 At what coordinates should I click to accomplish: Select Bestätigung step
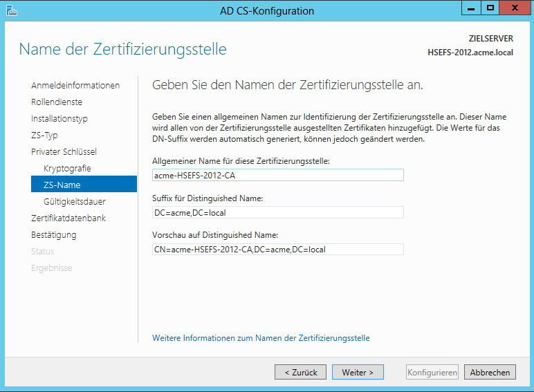pyautogui.click(x=53, y=235)
